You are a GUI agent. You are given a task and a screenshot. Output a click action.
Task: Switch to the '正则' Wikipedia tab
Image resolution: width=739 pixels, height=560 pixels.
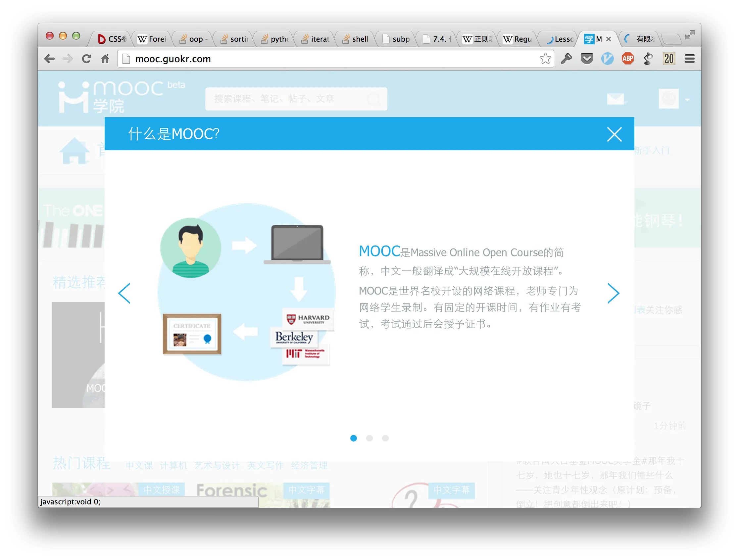tap(478, 39)
